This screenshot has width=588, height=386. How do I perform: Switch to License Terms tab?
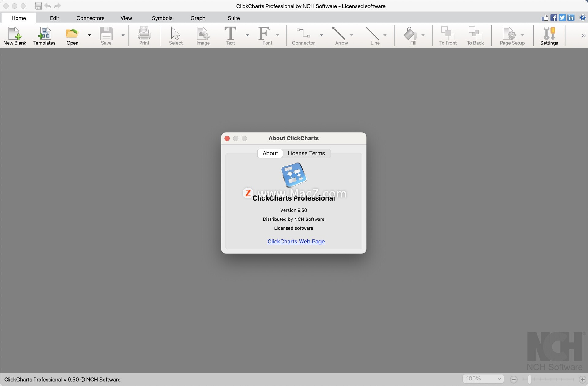(x=306, y=153)
